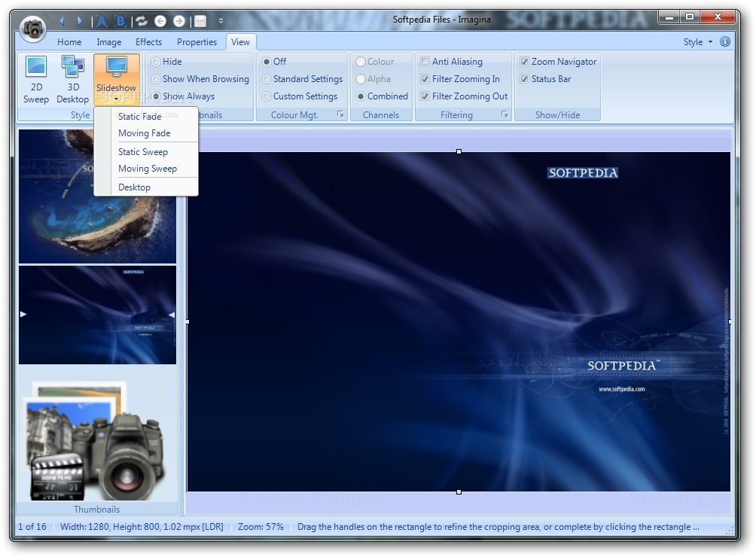Open the Home ribbon tab
The width and height of the screenshot is (756, 557).
(69, 42)
